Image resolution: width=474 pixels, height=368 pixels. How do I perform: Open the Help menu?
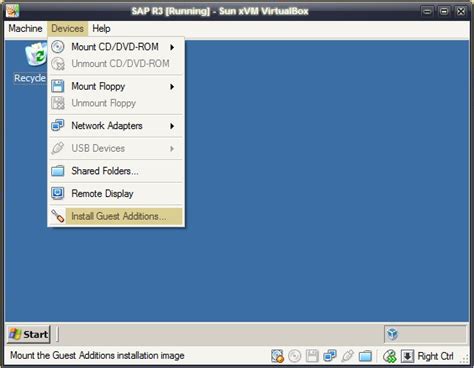[x=101, y=29]
